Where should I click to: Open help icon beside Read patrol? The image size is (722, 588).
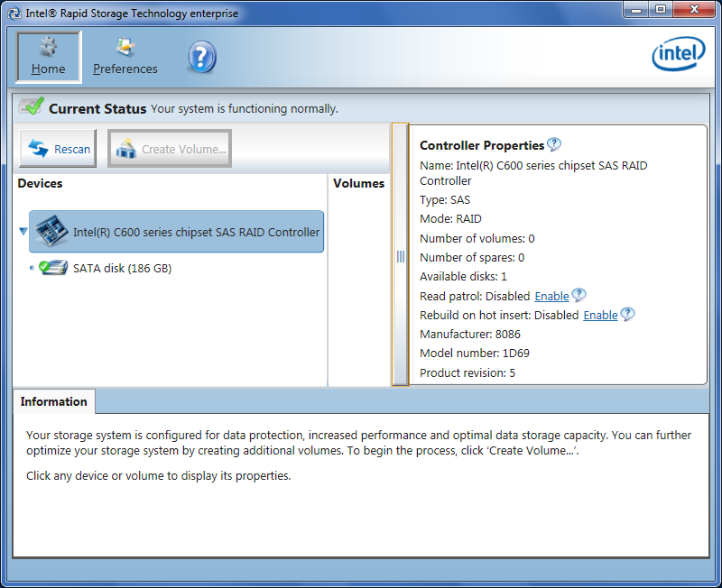(579, 295)
